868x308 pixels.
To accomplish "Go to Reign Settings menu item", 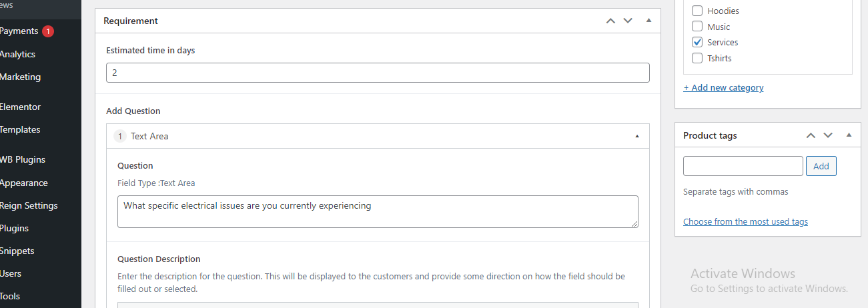I will click(x=29, y=205).
